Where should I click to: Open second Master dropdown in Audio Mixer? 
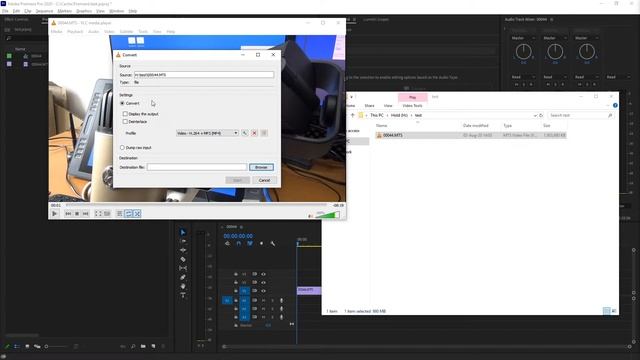[555, 38]
